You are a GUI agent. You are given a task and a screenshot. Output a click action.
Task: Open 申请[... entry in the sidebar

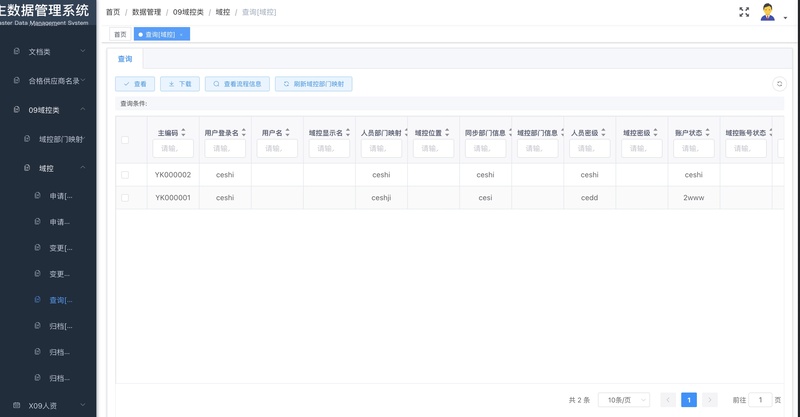click(61, 196)
